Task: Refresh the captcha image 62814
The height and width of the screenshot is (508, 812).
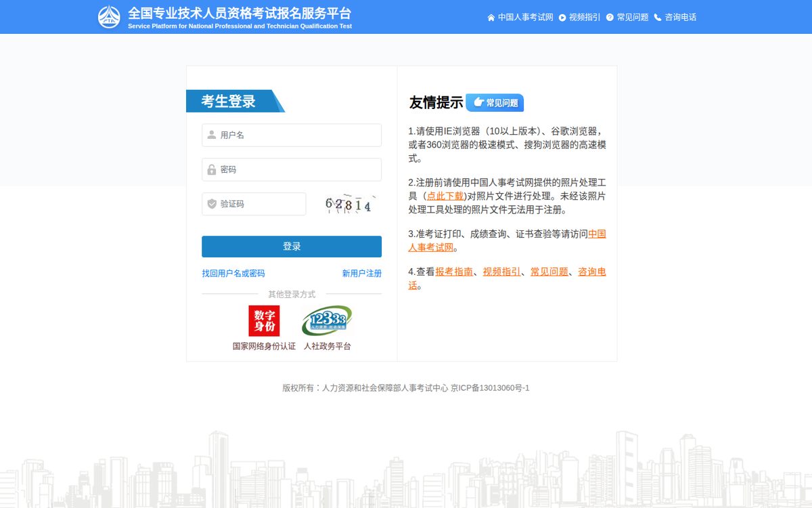Action: coord(349,204)
